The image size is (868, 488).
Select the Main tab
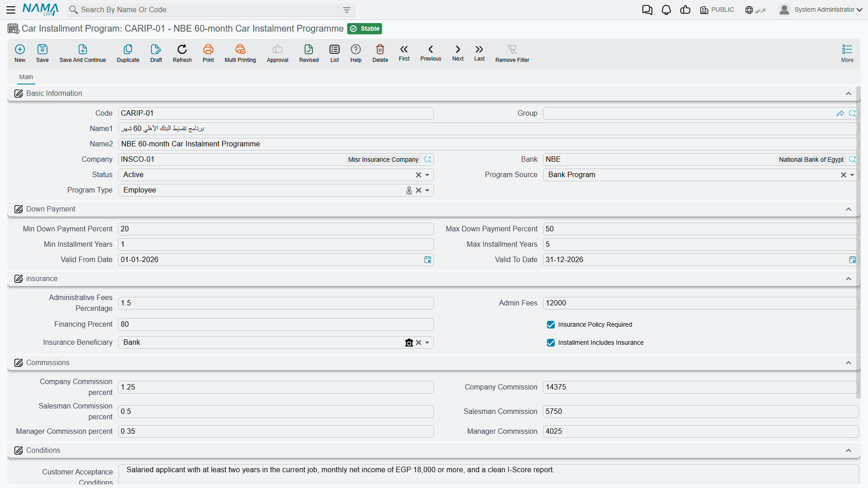coord(26,77)
